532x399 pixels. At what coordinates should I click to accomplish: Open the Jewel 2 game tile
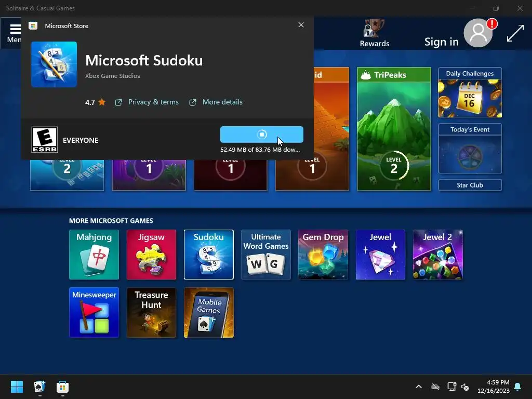[x=437, y=255]
